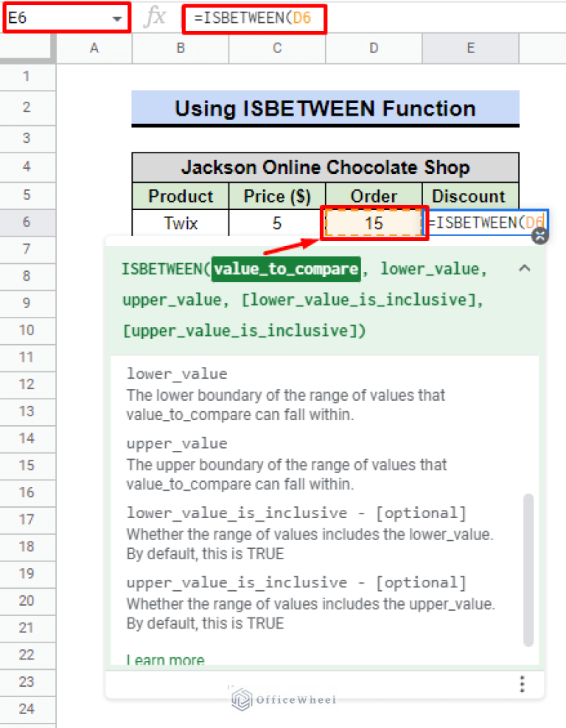Image resolution: width=566 pixels, height=728 pixels.
Task: Collapse the function help with chevron
Action: pyautogui.click(x=525, y=269)
